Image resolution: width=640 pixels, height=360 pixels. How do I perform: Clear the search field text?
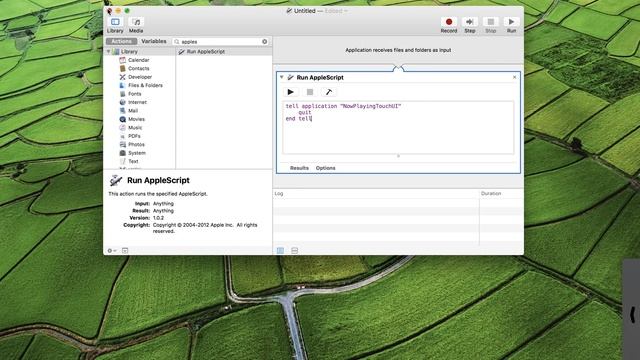pyautogui.click(x=264, y=42)
